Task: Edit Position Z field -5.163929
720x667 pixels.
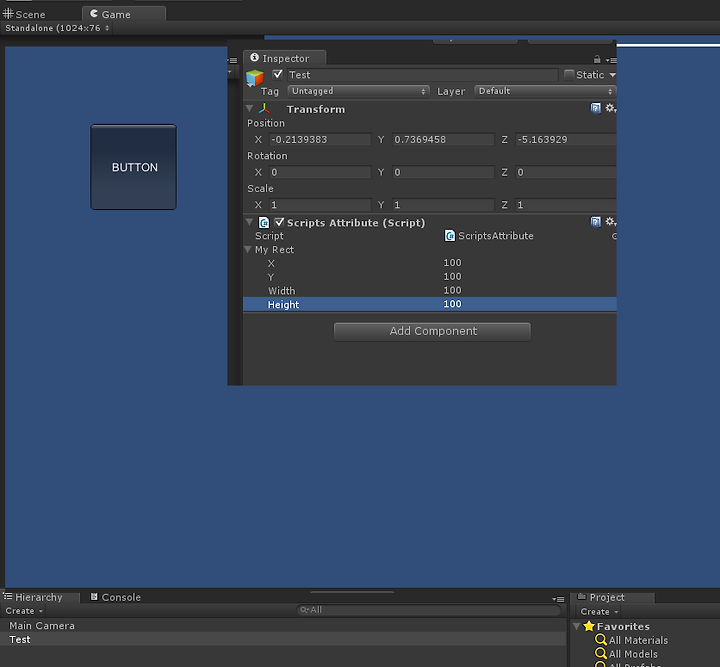Action: 566,140
